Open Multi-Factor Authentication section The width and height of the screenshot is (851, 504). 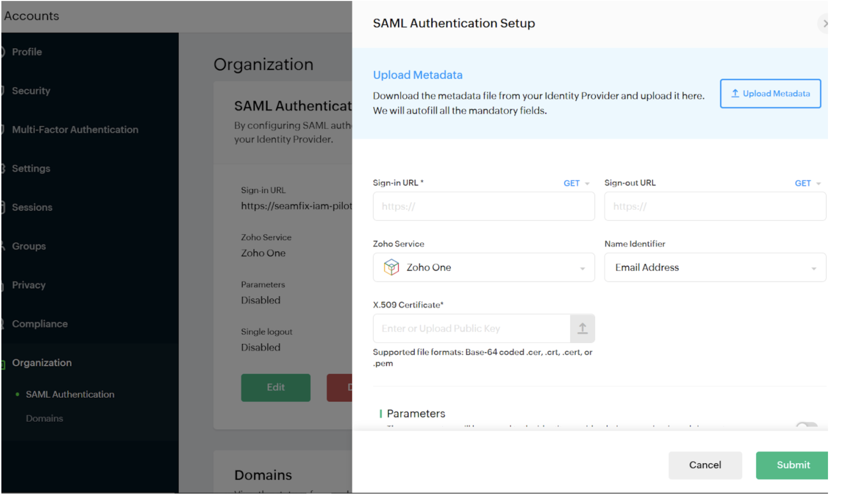(x=75, y=130)
